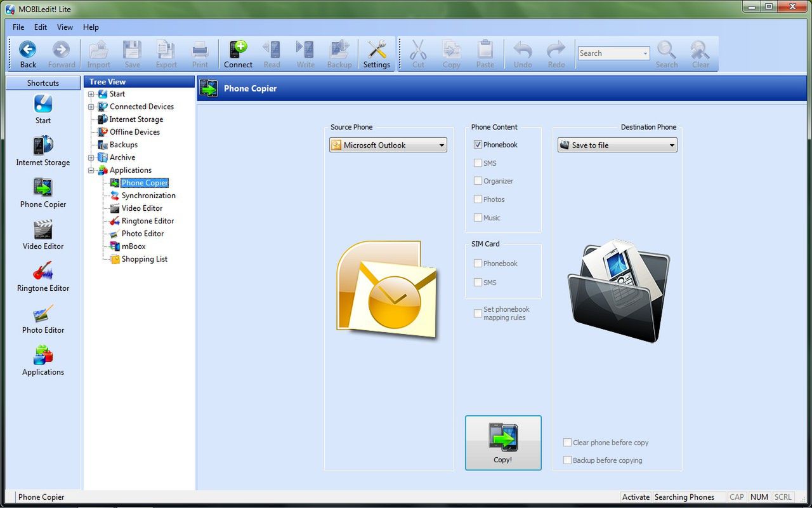This screenshot has height=508, width=812.
Task: Click the Redo arrow icon
Action: pyautogui.click(x=556, y=54)
